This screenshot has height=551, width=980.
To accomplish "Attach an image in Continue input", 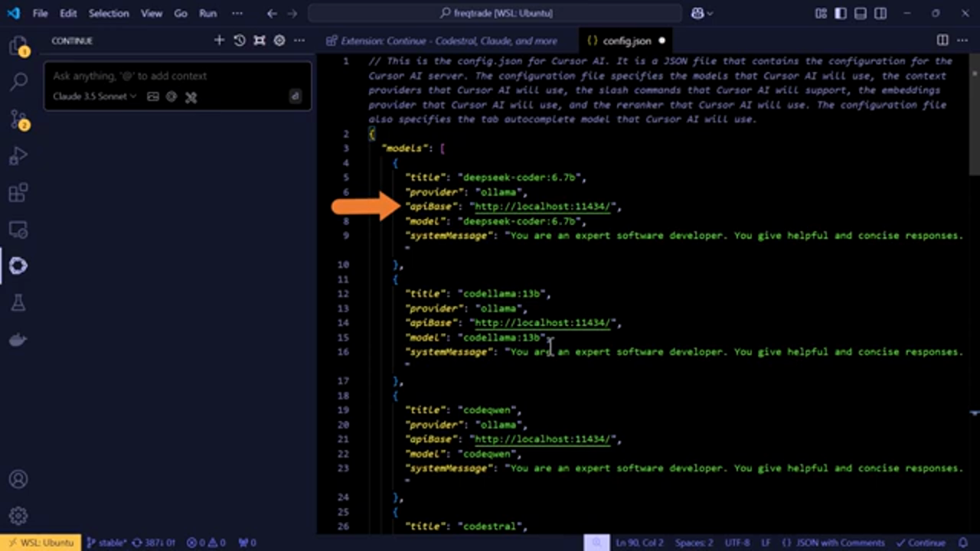I will coord(153,96).
